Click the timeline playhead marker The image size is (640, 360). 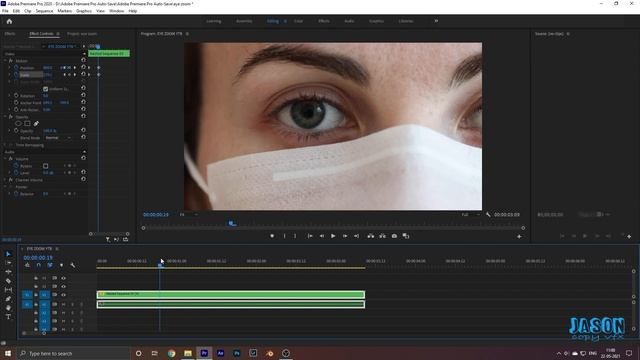(x=160, y=265)
